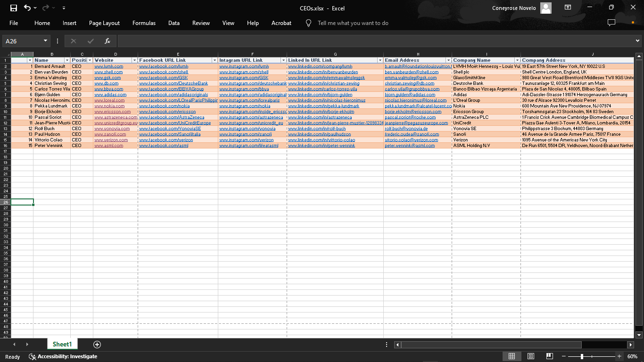
Task: Select the Vittorio Colao name cell
Action: tap(52, 140)
